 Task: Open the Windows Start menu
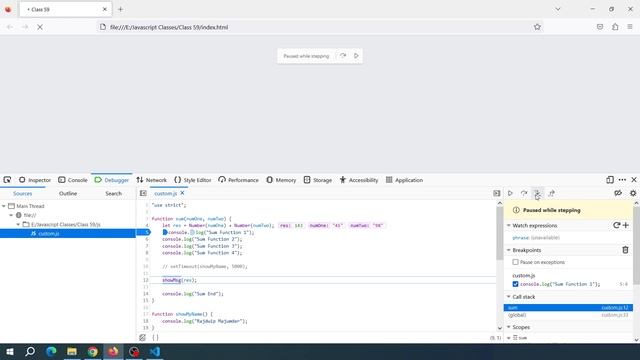(9, 351)
